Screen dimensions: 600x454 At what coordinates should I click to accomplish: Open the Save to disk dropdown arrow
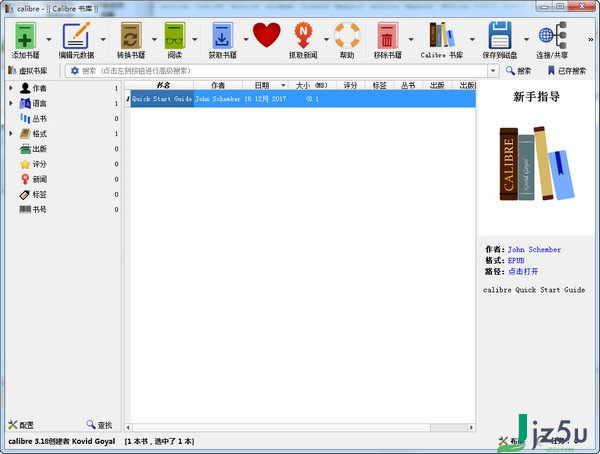(x=527, y=39)
